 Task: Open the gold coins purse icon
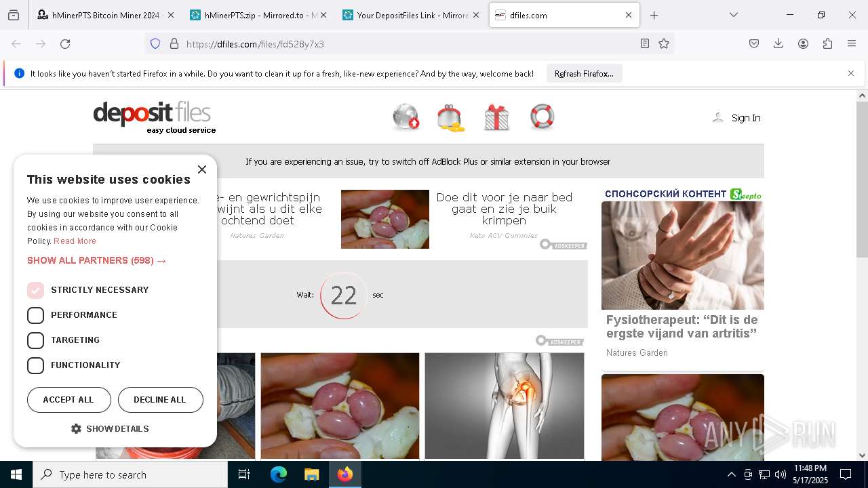coord(451,117)
